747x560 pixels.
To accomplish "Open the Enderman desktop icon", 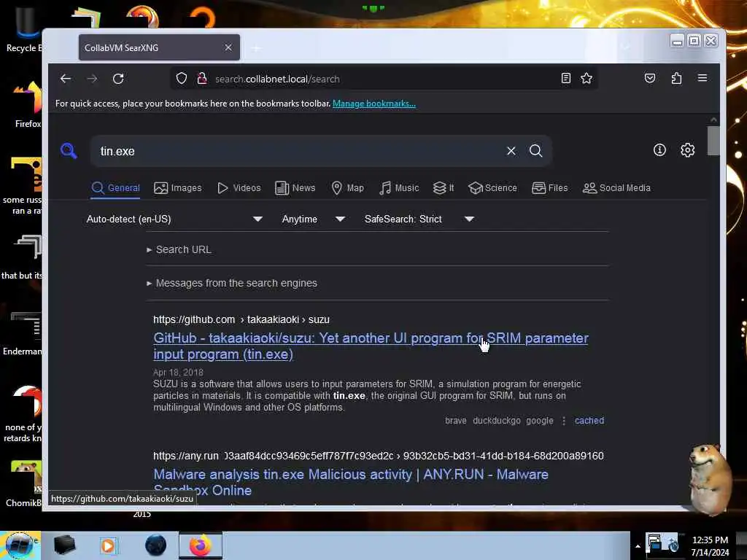I will tap(24, 333).
